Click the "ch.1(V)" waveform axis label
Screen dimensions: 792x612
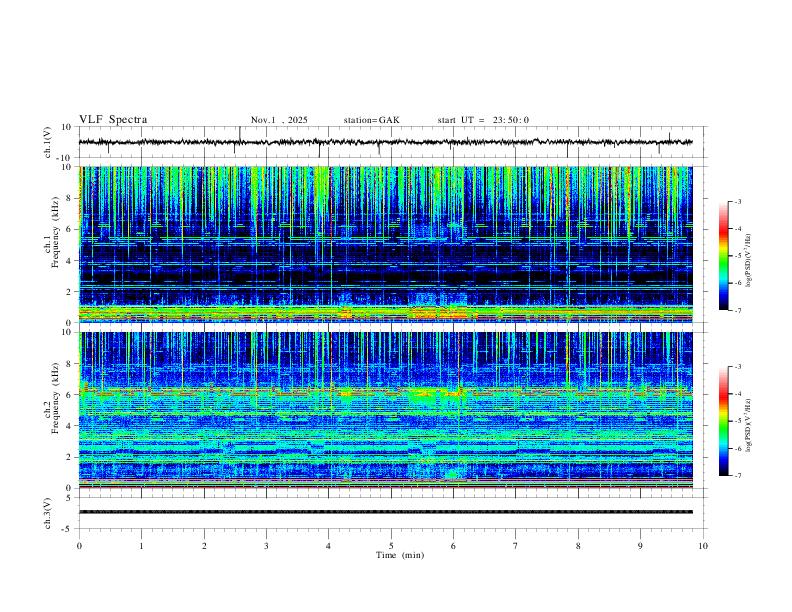[x=48, y=142]
